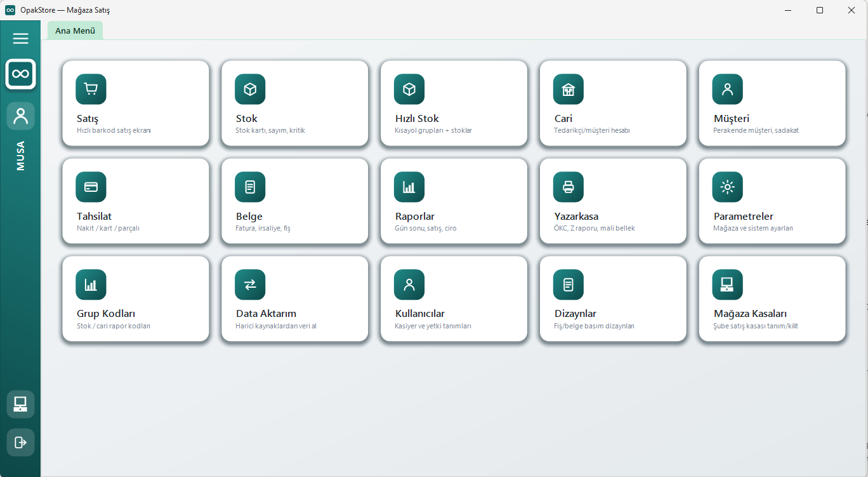The width and height of the screenshot is (868, 477).
Task: Click the cash register icon in the sidebar
Action: [21, 404]
